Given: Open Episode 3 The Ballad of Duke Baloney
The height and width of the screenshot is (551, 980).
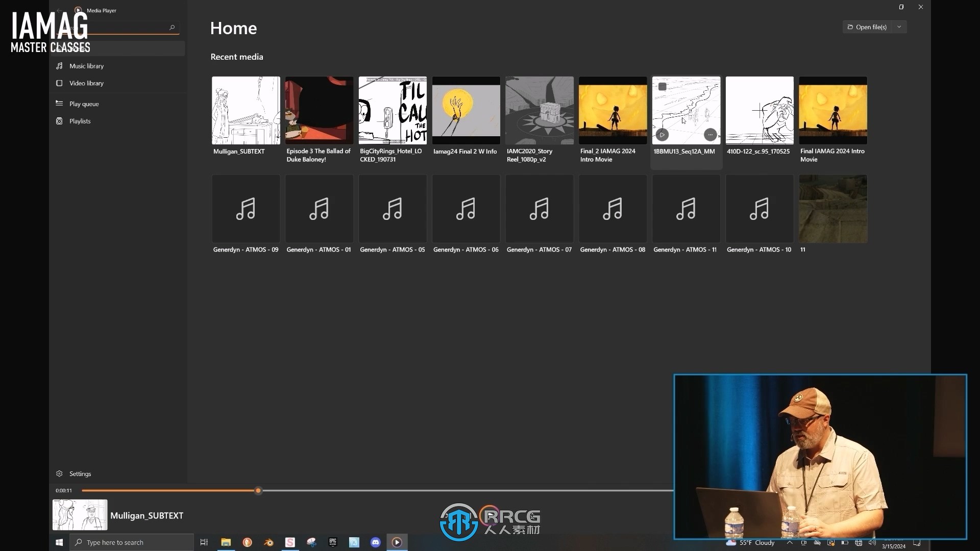Looking at the screenshot, I should point(319,110).
